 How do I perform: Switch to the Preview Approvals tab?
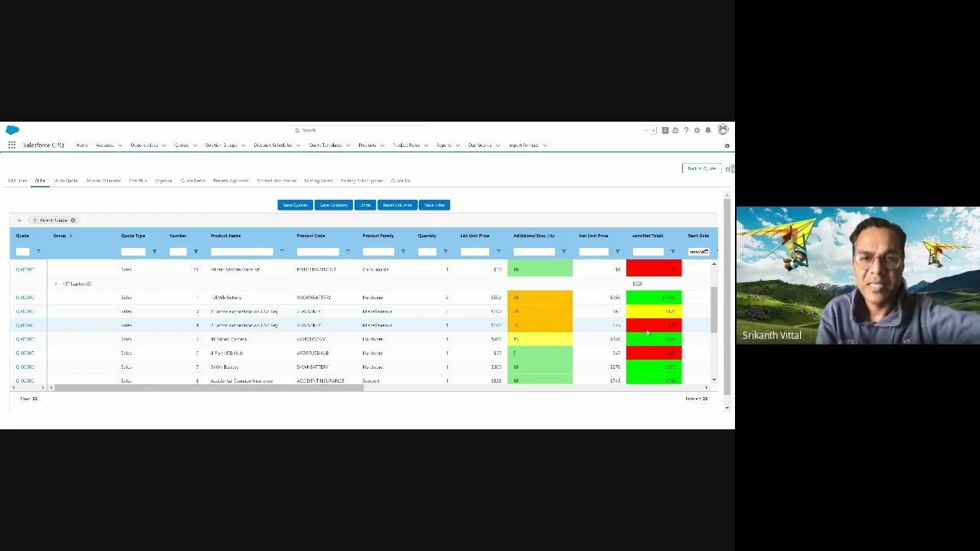pos(231,181)
